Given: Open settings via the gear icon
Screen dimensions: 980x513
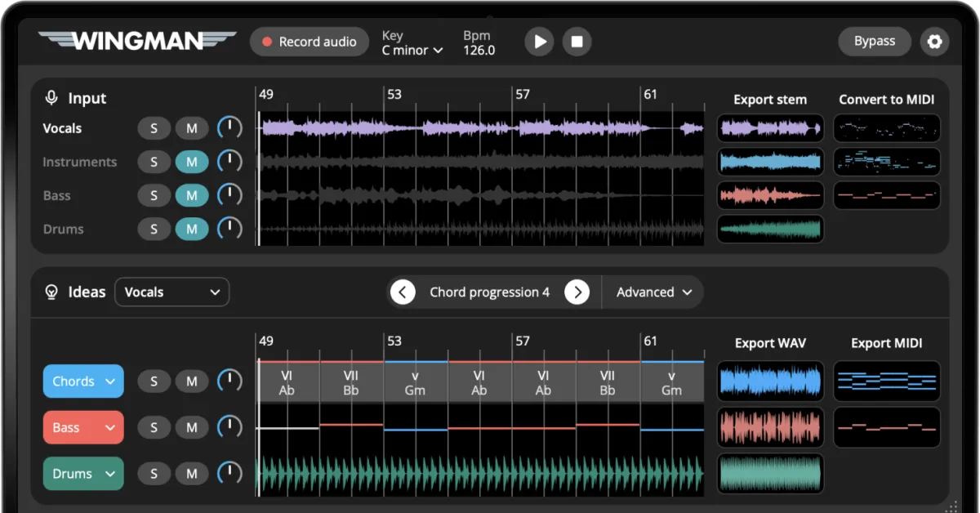Looking at the screenshot, I should [934, 42].
